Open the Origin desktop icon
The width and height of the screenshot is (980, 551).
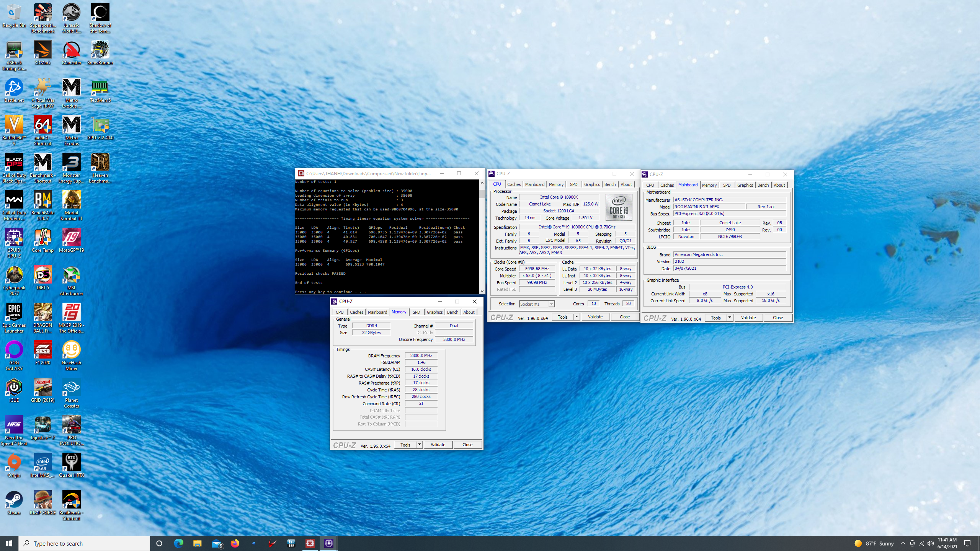(x=14, y=465)
